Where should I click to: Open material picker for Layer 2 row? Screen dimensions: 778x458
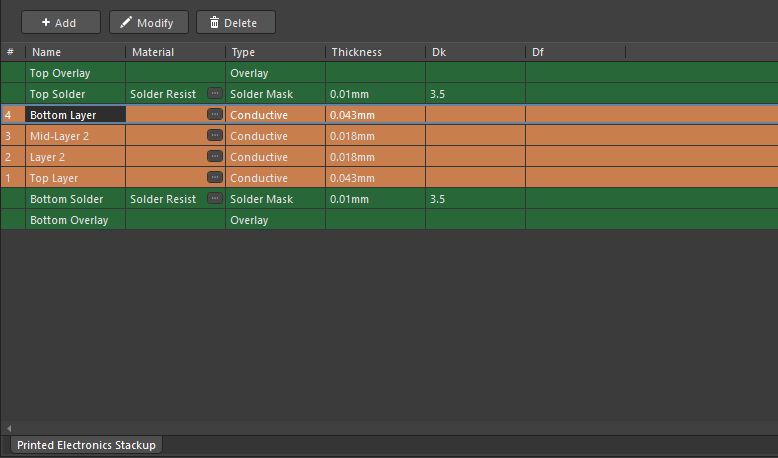(x=215, y=156)
